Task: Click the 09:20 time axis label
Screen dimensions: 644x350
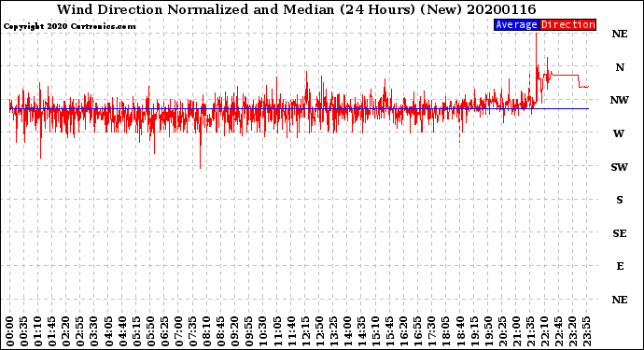Action: click(235, 331)
